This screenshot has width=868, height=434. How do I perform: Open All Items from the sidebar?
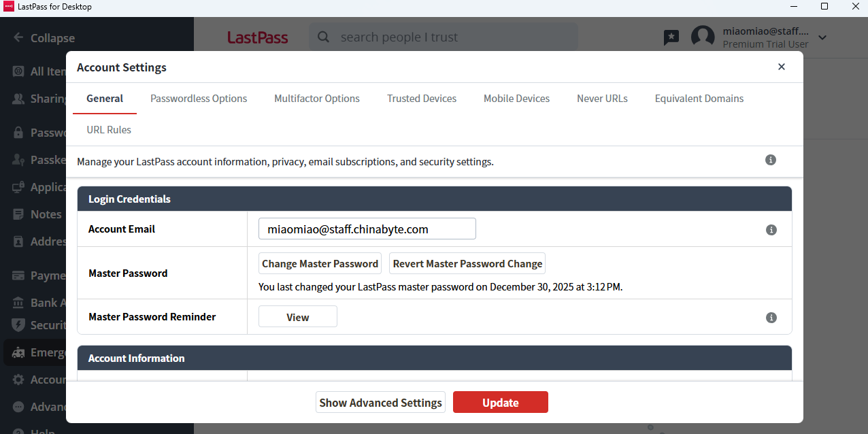tap(17, 71)
